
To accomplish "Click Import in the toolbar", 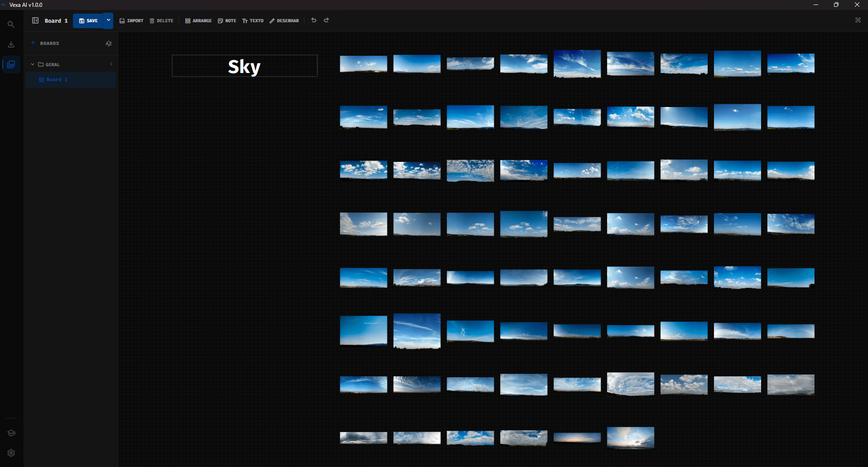I will [x=131, y=21].
